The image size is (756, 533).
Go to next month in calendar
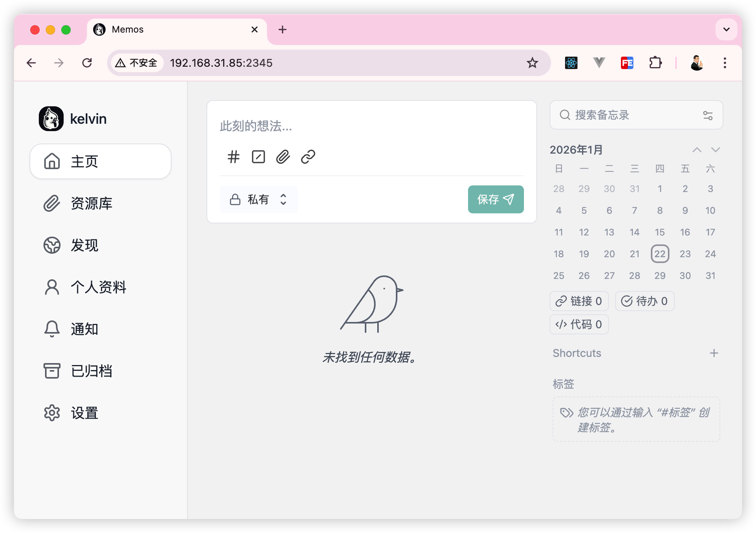(715, 150)
